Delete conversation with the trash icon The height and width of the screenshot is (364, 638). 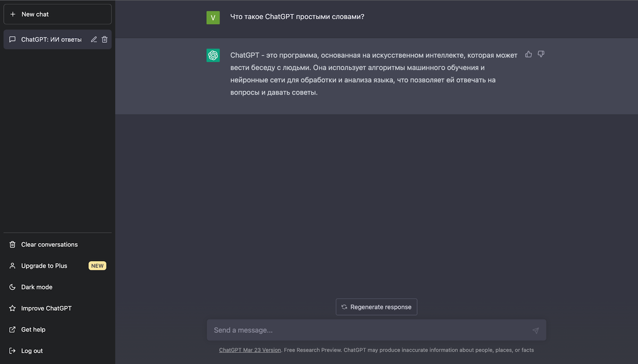click(x=105, y=39)
